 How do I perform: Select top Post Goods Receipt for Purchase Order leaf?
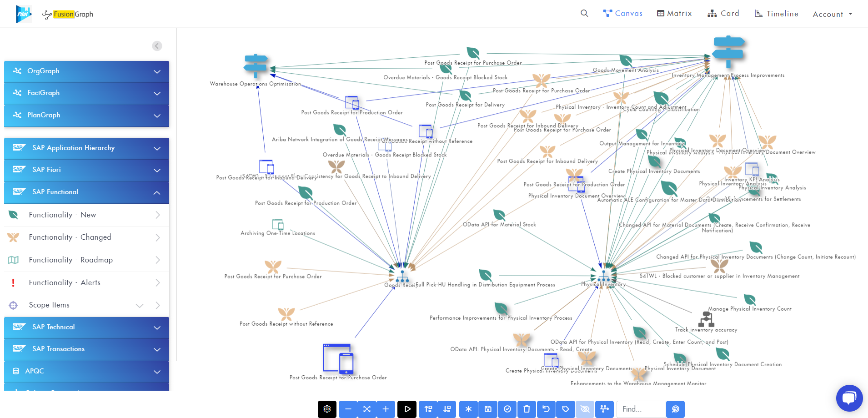click(x=473, y=53)
